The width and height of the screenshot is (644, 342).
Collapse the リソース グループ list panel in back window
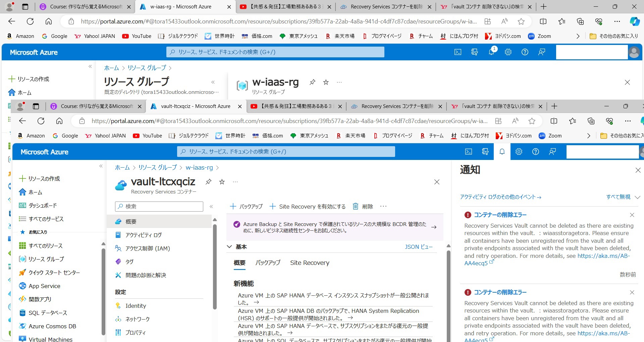(213, 82)
